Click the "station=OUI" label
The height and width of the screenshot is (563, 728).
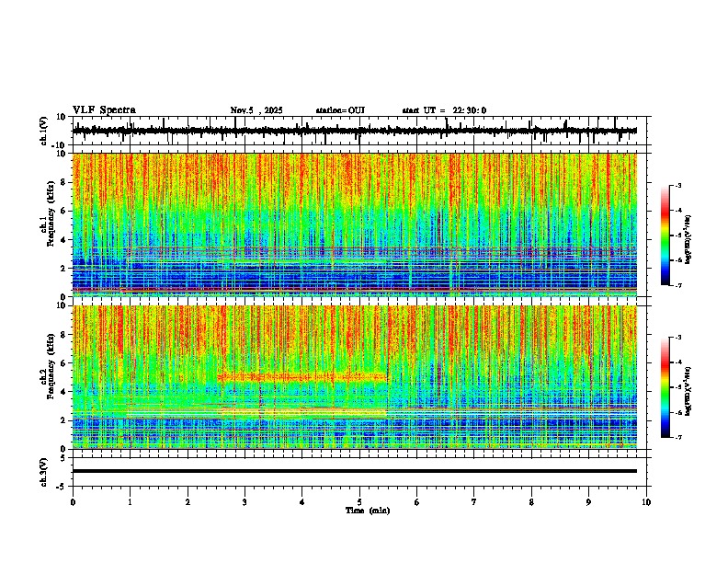(340, 110)
